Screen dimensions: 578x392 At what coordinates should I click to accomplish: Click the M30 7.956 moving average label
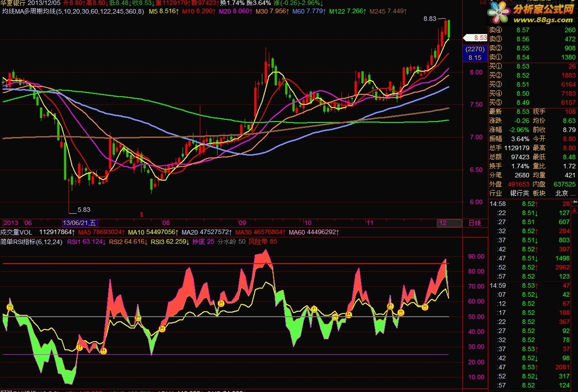pyautogui.click(x=272, y=10)
